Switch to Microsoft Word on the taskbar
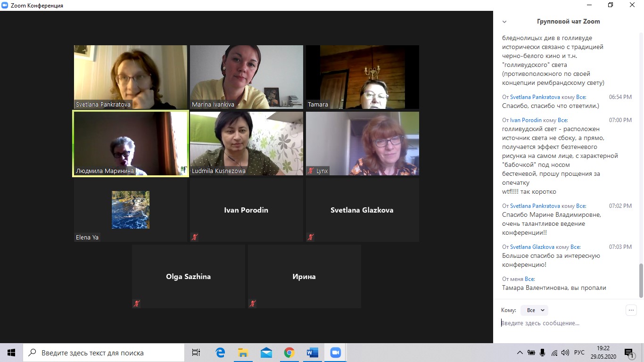The width and height of the screenshot is (644, 362). 313,353
